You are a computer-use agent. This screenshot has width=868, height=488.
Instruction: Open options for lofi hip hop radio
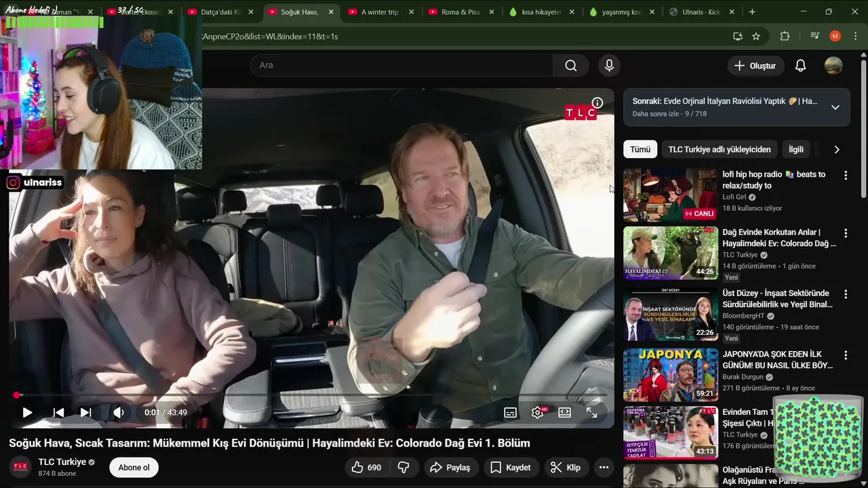point(846,176)
